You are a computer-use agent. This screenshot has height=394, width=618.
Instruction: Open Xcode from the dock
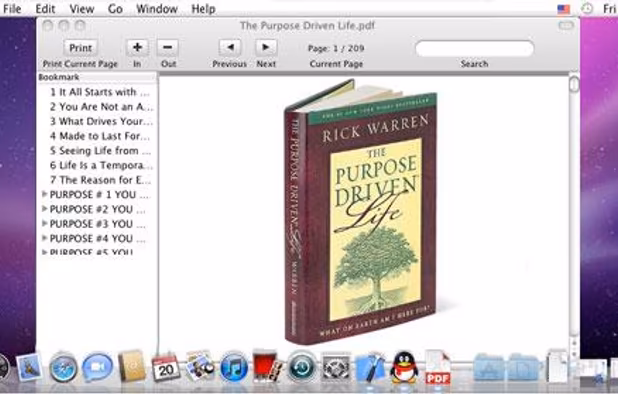pyautogui.click(x=370, y=367)
